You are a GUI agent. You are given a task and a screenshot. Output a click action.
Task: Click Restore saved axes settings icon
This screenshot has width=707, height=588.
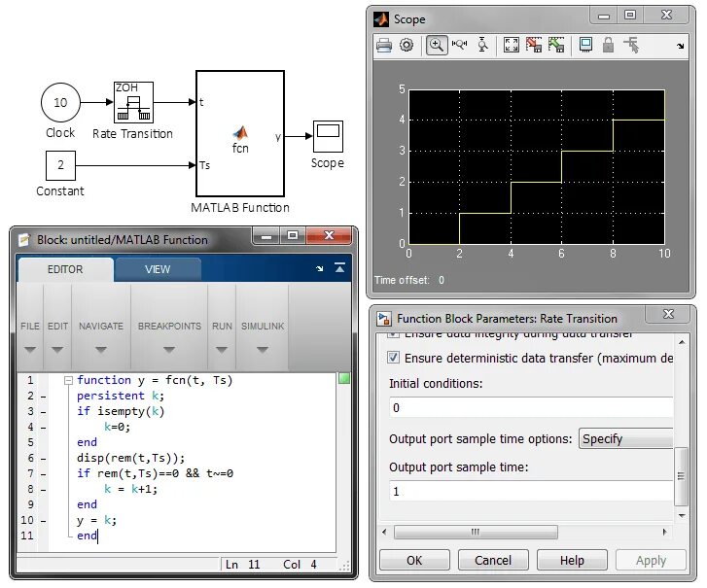(556, 45)
